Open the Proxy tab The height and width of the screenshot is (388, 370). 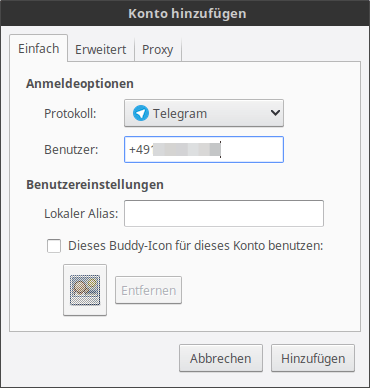(x=158, y=50)
